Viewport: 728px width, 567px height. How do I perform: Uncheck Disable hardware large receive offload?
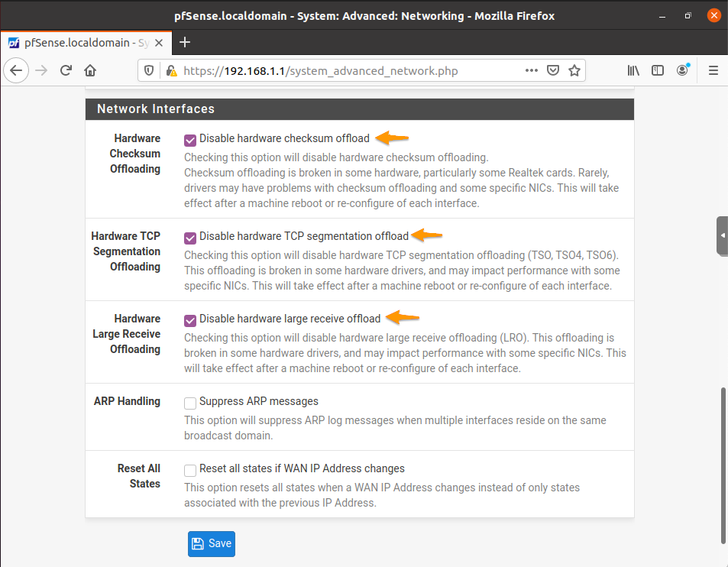click(x=189, y=320)
